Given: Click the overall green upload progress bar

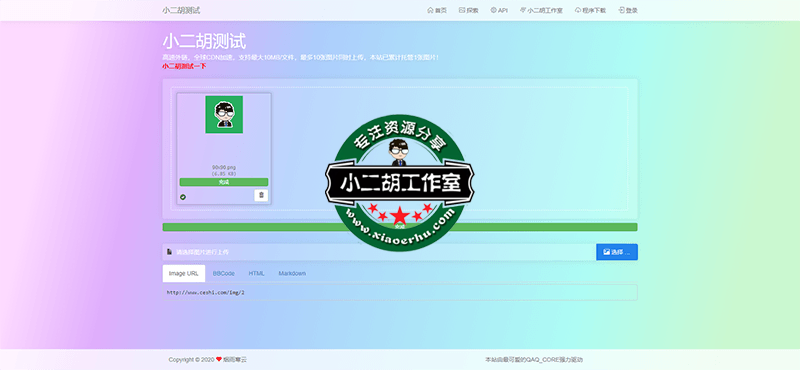Looking at the screenshot, I should (x=399, y=227).
